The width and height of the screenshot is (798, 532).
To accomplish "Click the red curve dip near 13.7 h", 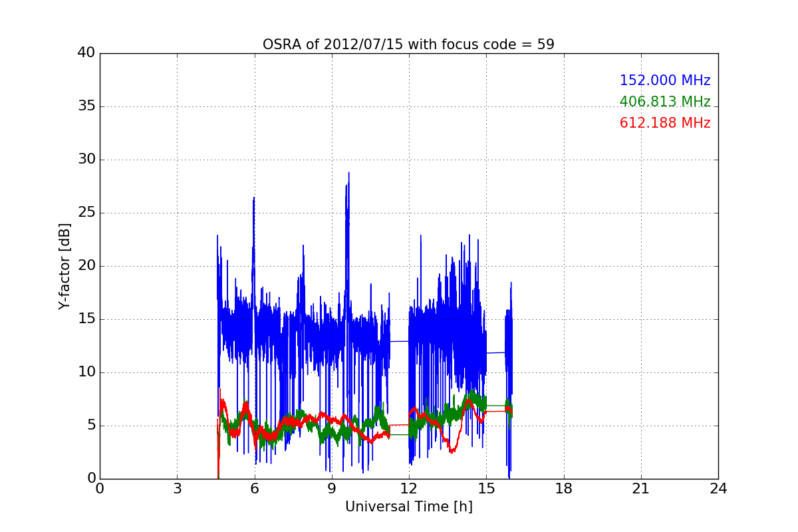I will pos(452,451).
